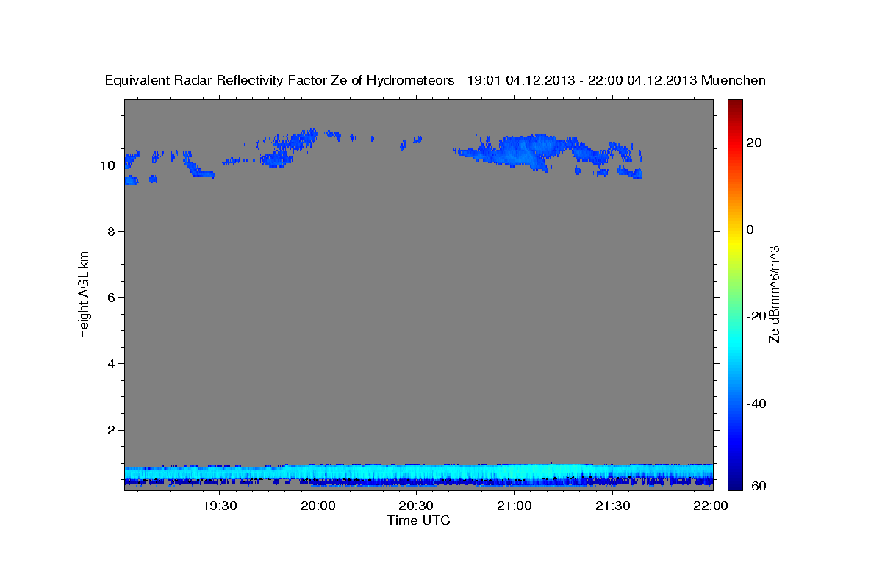This screenshot has height=588, width=882.
Task: Select the date range '19:01 04.12.2013 - 22:00 04.12.2013'
Action: tap(582, 80)
